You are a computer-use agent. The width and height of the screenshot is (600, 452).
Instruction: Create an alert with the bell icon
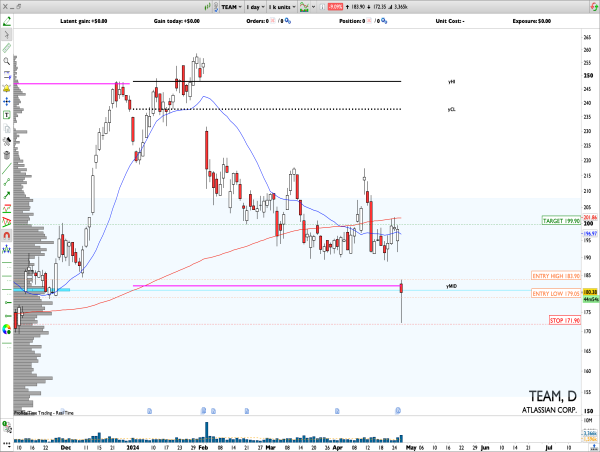(x=7, y=88)
